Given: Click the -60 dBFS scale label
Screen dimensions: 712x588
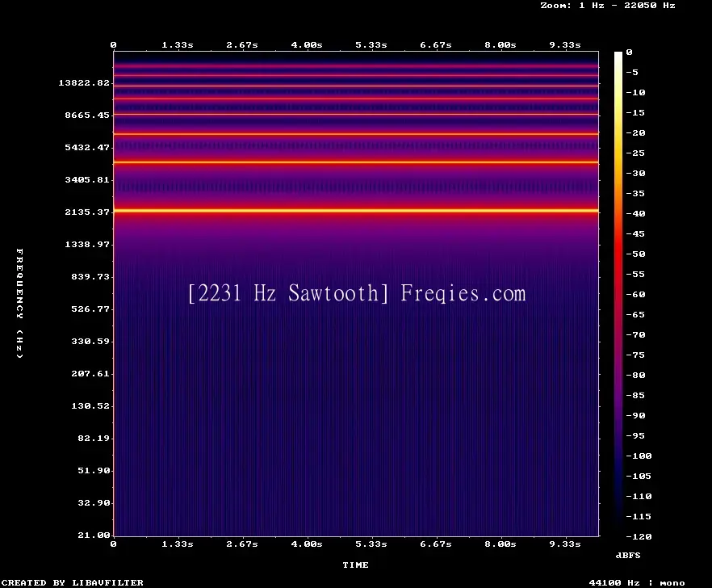Looking at the screenshot, I should (635, 295).
